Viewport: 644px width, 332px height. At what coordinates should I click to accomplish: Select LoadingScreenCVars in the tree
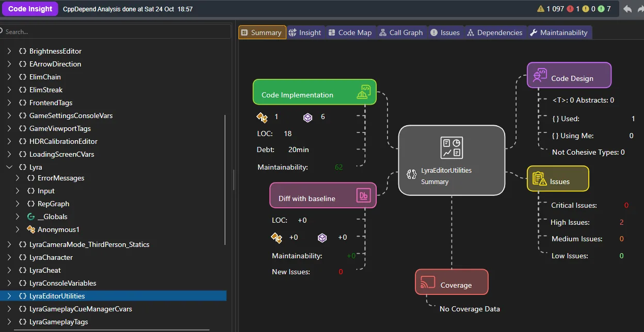(113, 154)
